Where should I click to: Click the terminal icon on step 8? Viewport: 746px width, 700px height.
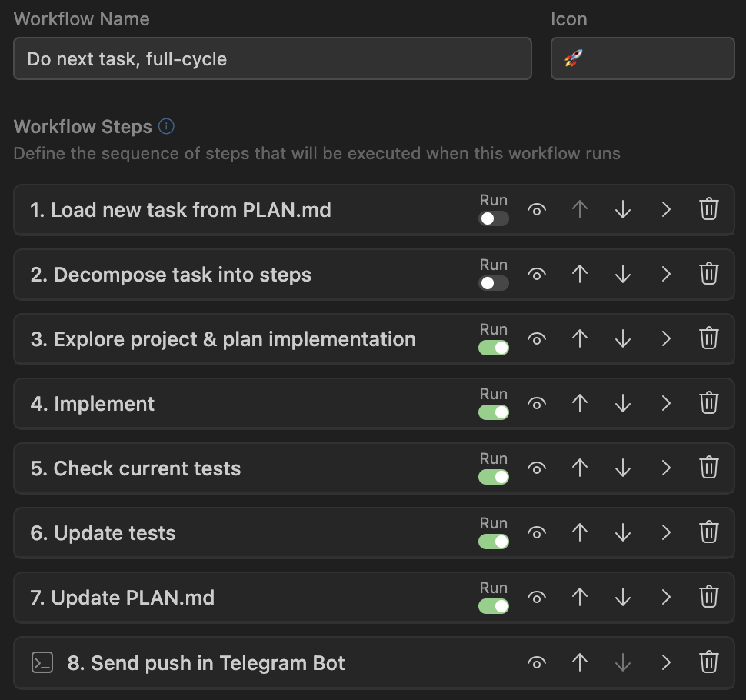pos(42,662)
